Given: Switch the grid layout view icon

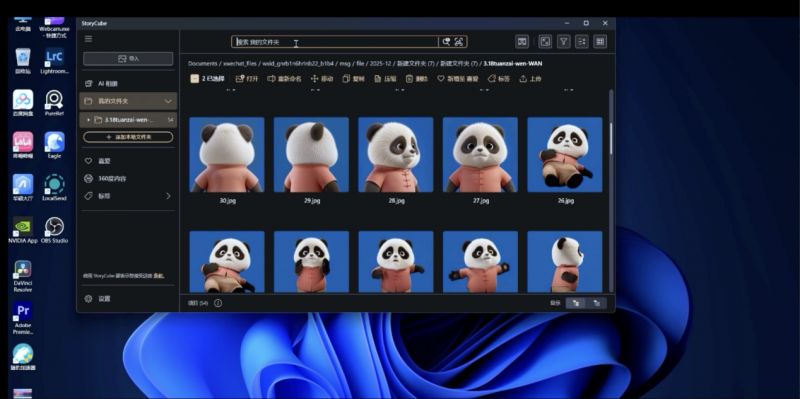Looking at the screenshot, I should click(601, 42).
